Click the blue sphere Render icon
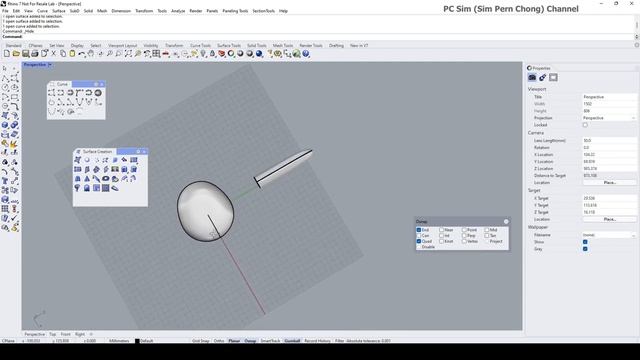Viewport: 640px width, 360px height. click(259, 53)
